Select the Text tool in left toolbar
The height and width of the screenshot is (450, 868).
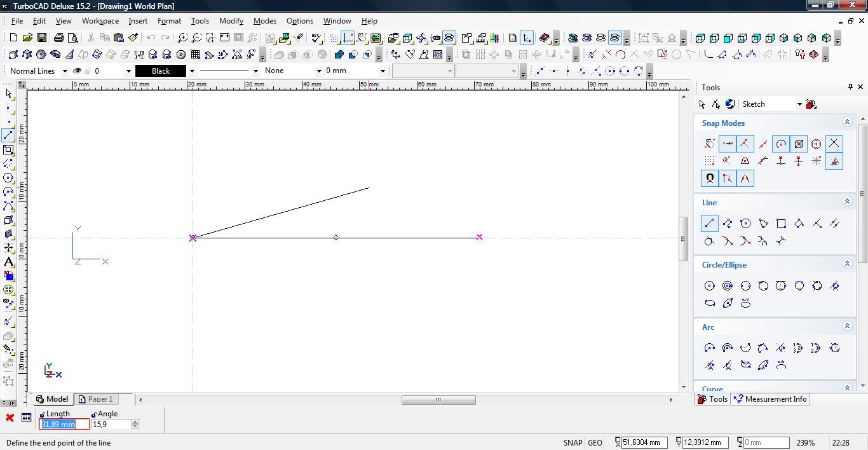point(9,262)
